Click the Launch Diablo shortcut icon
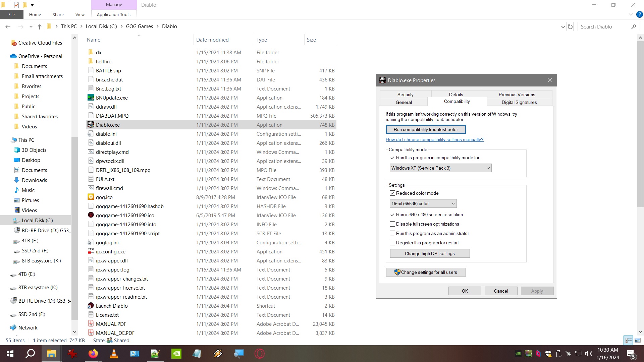Viewport: 644px width, 362px height. [x=91, y=306]
